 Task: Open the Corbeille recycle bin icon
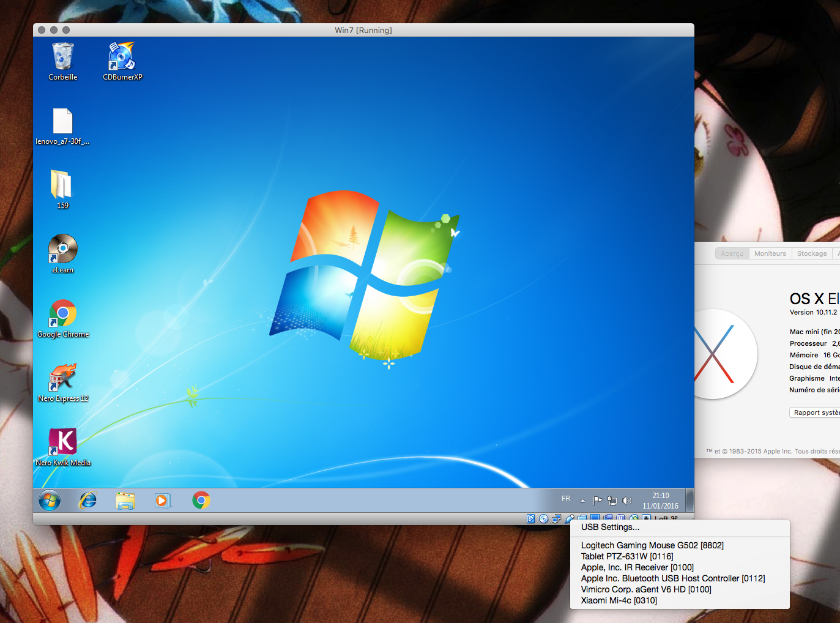pos(63,61)
